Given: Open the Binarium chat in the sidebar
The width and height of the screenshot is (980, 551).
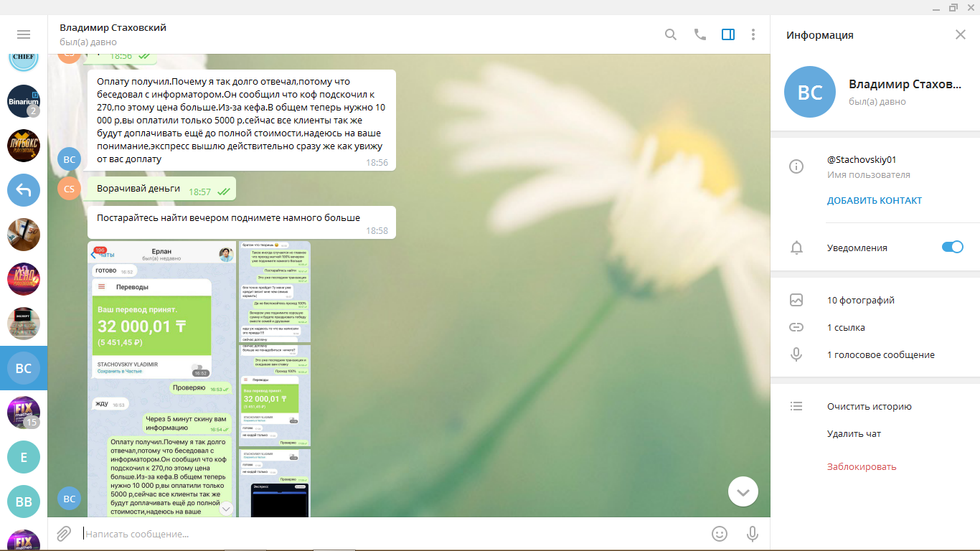Looking at the screenshot, I should (x=24, y=101).
